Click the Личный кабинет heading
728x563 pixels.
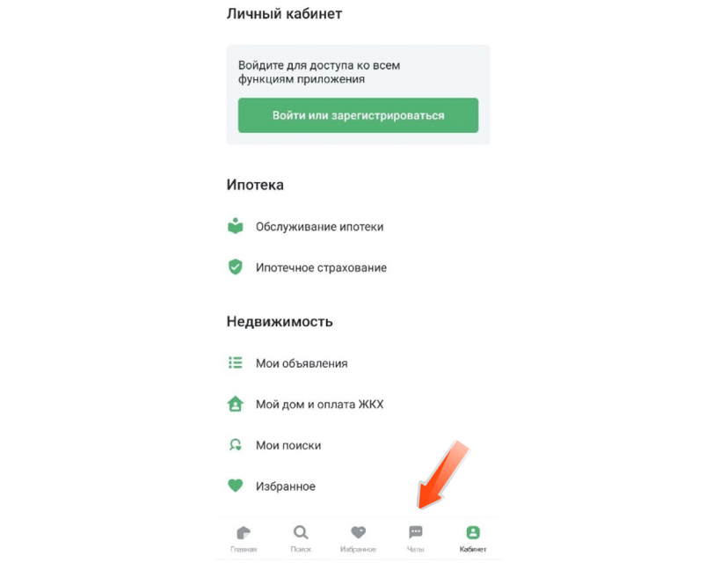284,14
